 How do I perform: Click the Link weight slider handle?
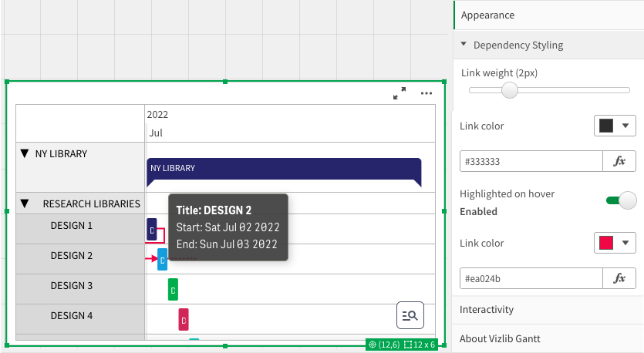(510, 90)
